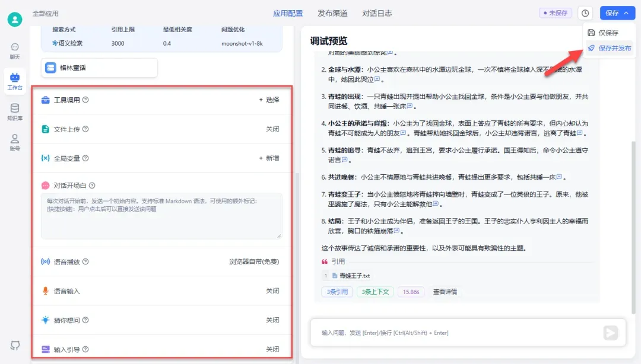This screenshot has height=364, width=641.
Task: Click the 3条上下文 tag
Action: coord(375,292)
